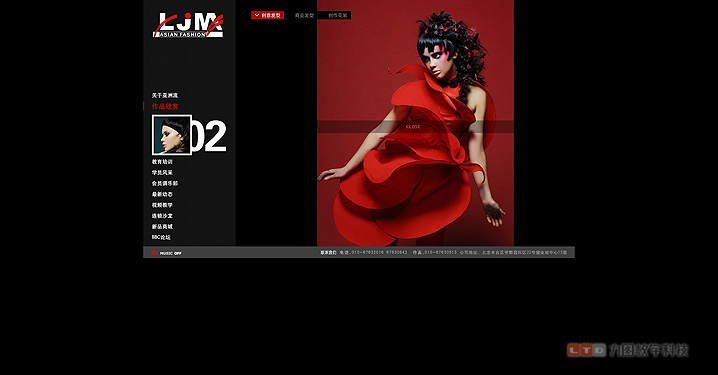Click CLOSE on the photo overlay bar
The height and width of the screenshot is (375, 718).
pyautogui.click(x=413, y=127)
